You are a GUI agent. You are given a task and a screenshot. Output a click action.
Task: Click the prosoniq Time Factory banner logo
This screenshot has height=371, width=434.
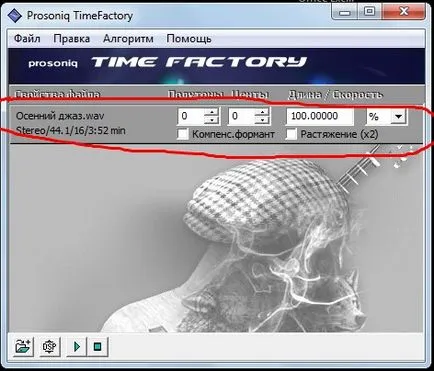pyautogui.click(x=167, y=62)
